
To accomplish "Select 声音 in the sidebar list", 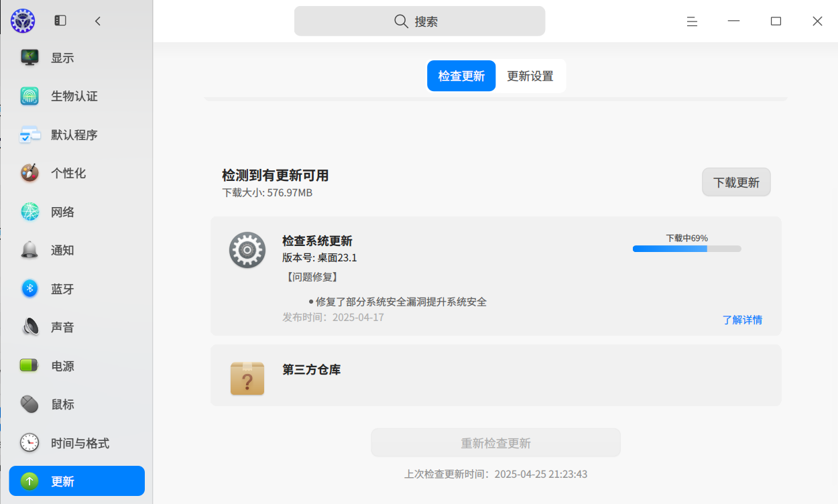I will pos(77,328).
